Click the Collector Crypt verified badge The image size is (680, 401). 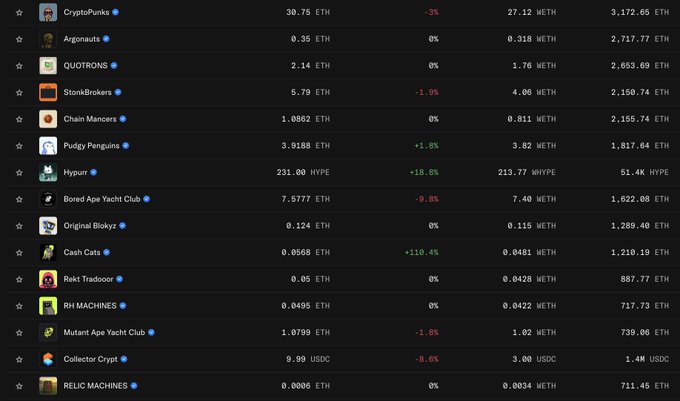point(124,359)
